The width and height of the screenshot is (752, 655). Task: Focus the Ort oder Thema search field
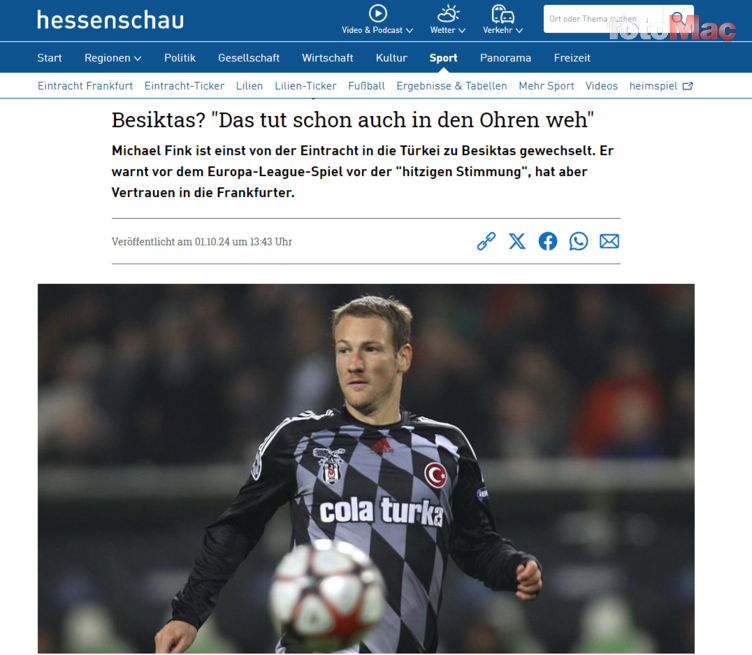pos(605,19)
